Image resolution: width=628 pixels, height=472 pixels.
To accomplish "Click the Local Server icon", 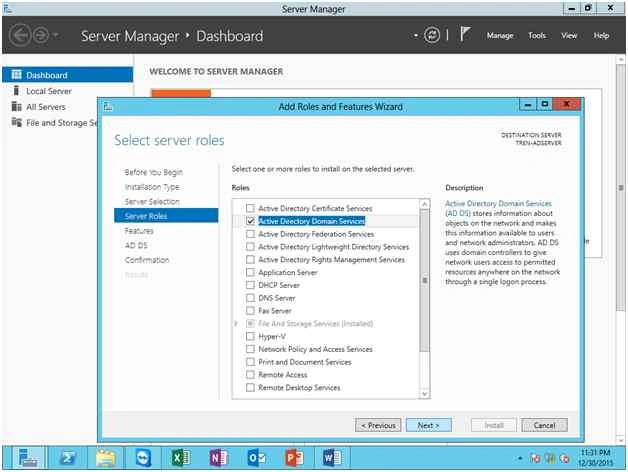I will tap(16, 91).
